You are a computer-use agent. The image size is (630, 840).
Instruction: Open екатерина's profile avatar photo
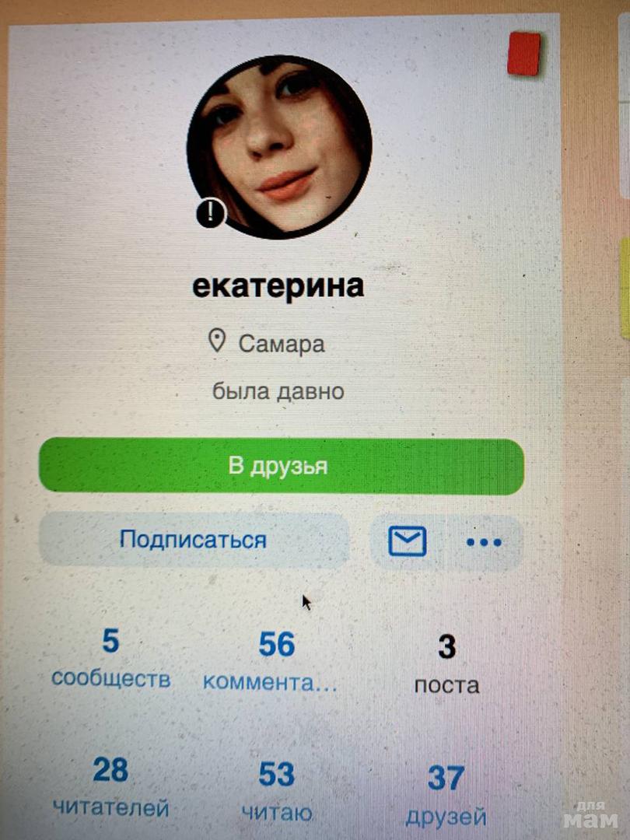[279, 146]
